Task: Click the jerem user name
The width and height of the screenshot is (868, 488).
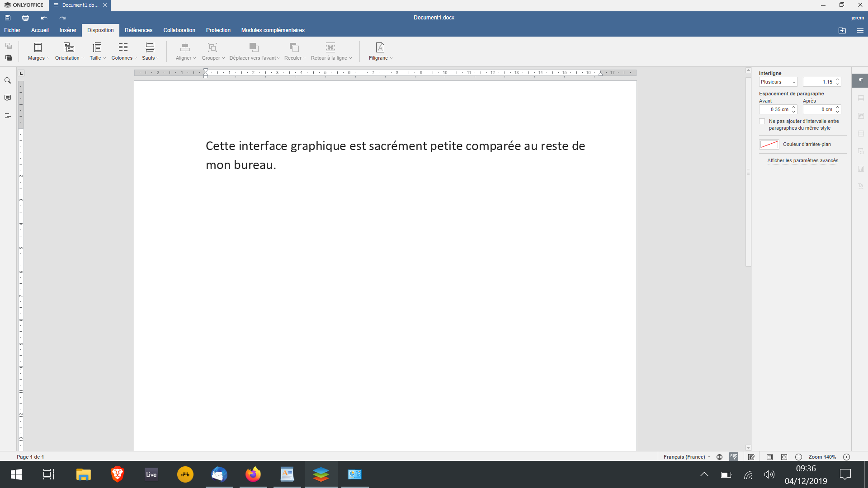Action: pyautogui.click(x=857, y=18)
